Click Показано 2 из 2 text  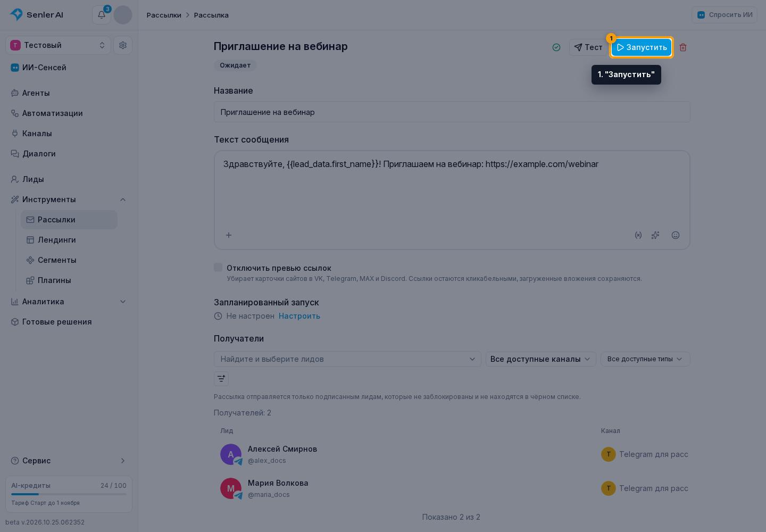coord(451,517)
